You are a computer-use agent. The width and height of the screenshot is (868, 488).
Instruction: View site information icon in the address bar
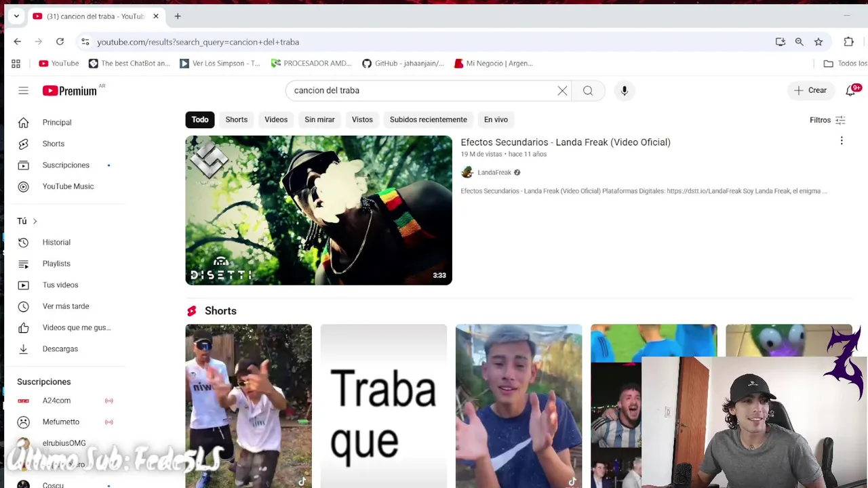coord(85,42)
